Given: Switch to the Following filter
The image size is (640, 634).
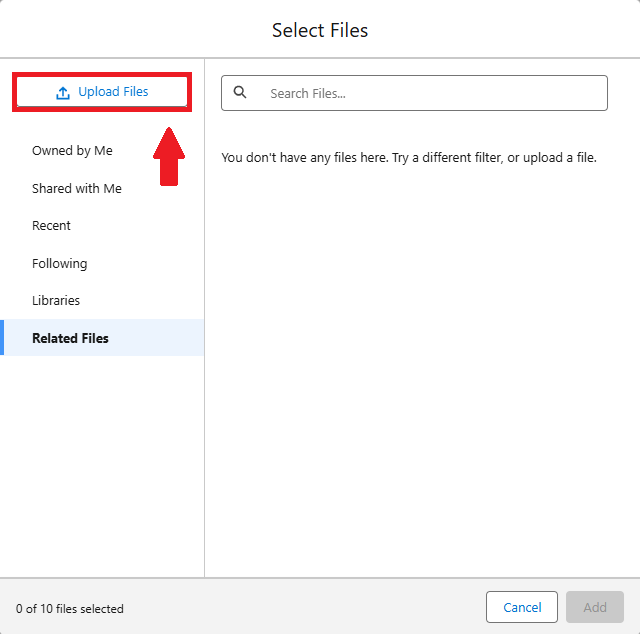Looking at the screenshot, I should (59, 263).
